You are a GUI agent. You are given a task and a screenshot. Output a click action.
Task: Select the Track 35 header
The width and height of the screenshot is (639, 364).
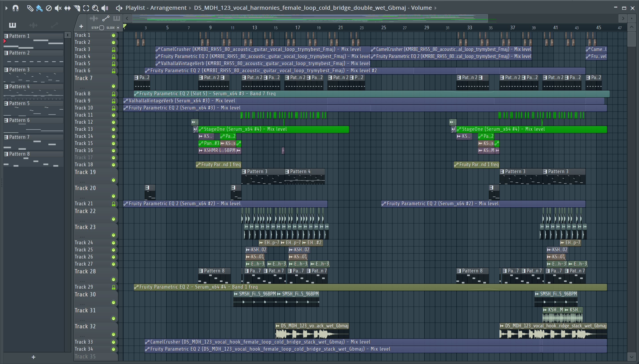[x=96, y=356]
